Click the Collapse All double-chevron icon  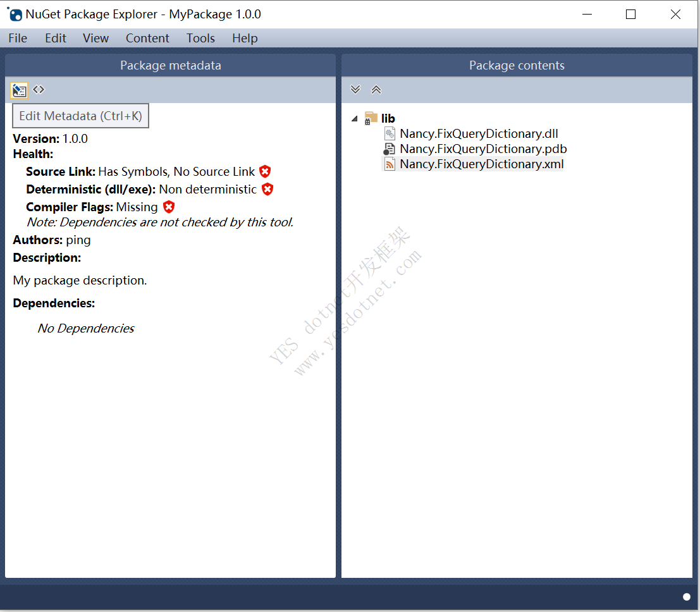(376, 90)
